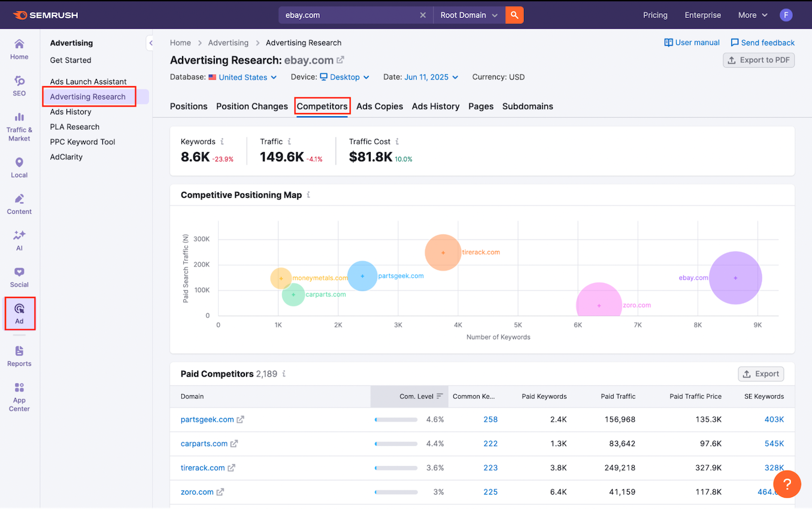Expand the Root Domain dropdown
The image size is (812, 509).
469,15
